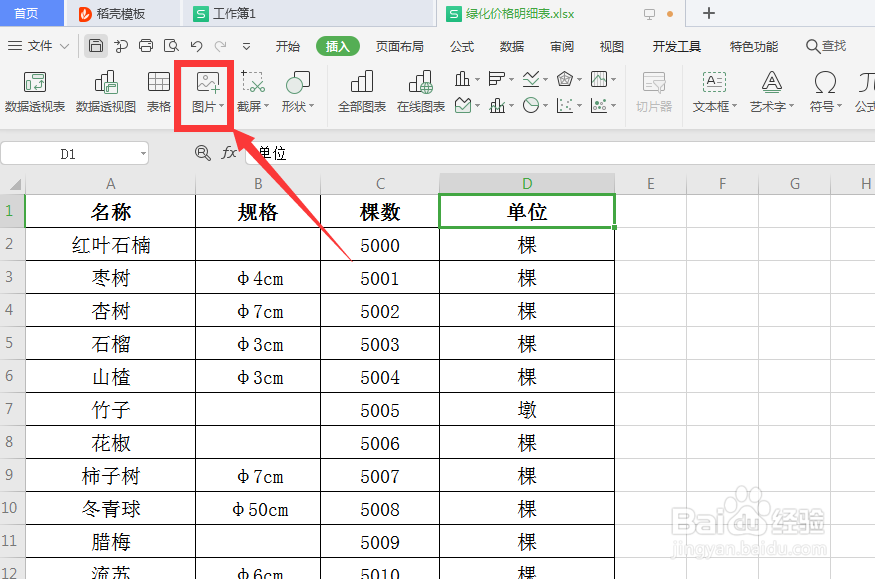Screen dimensions: 875x579
Task: Insert a shape (形状)
Action: pos(297,92)
